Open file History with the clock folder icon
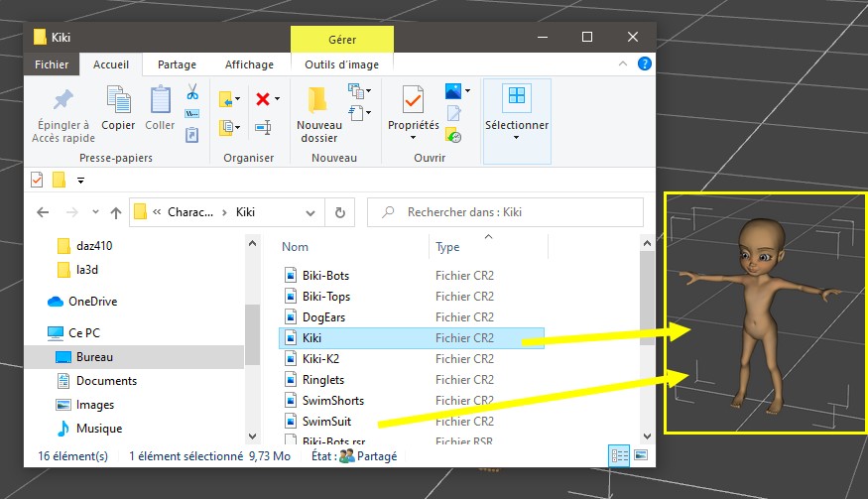The height and width of the screenshot is (499, 868). (454, 135)
